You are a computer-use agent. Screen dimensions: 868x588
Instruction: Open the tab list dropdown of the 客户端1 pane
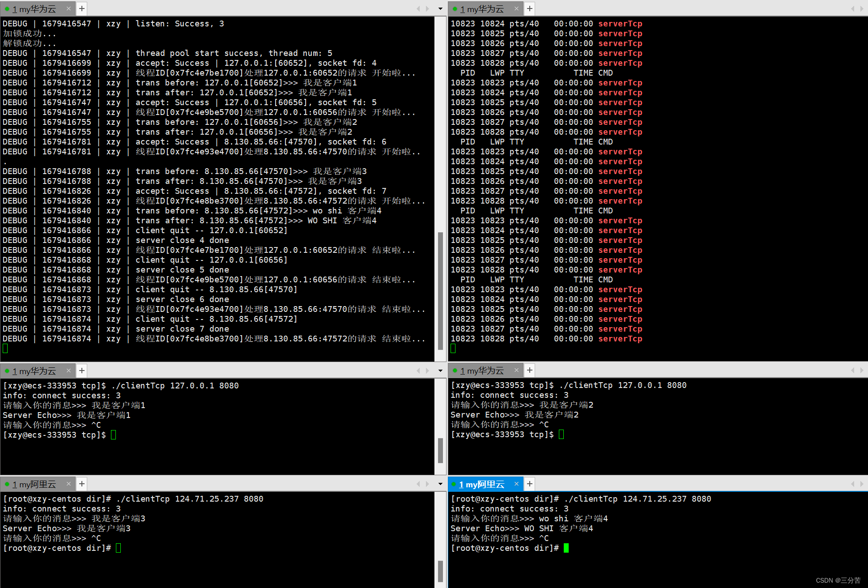point(440,371)
